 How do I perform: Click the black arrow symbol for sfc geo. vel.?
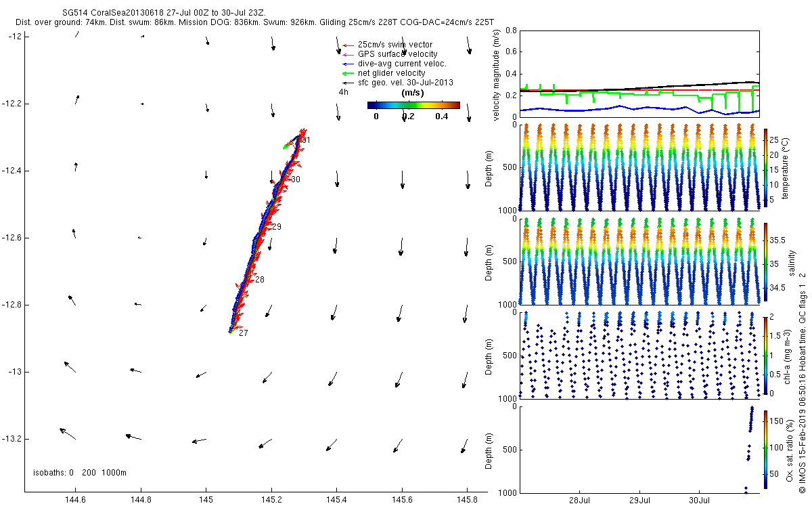click(x=348, y=83)
